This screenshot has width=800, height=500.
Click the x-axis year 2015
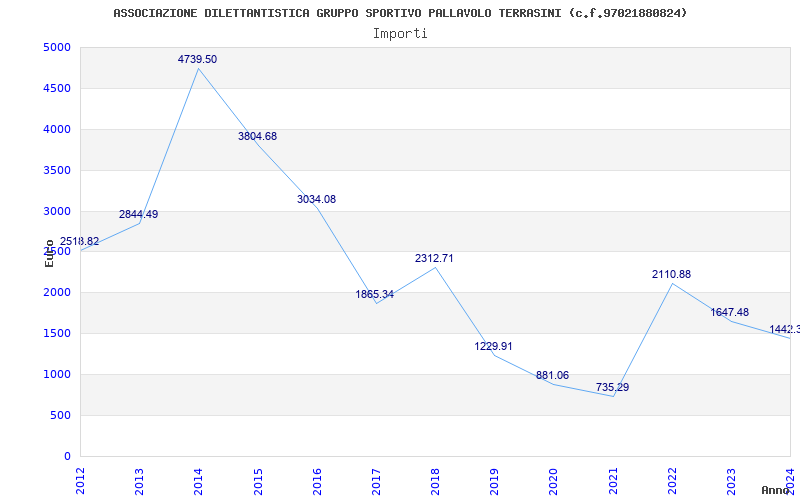(x=258, y=481)
